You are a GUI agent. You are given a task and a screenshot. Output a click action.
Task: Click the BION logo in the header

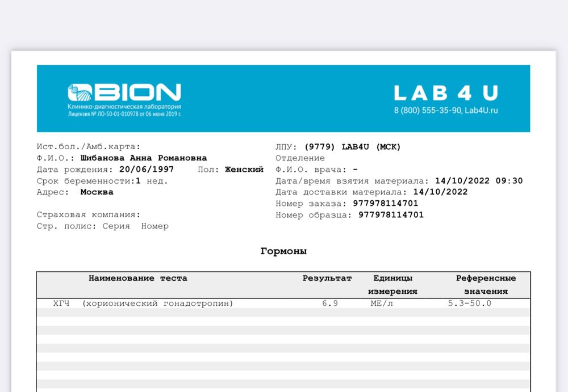click(124, 92)
